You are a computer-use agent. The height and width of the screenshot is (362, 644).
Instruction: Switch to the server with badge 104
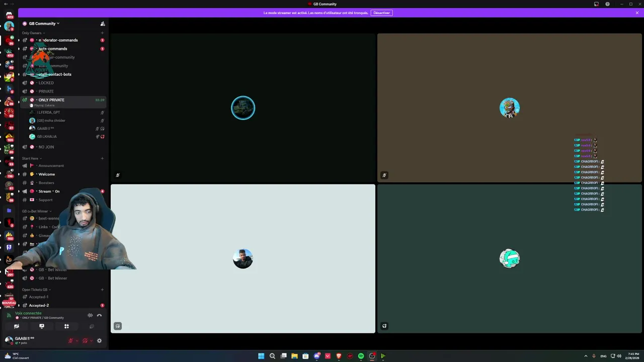point(9,136)
